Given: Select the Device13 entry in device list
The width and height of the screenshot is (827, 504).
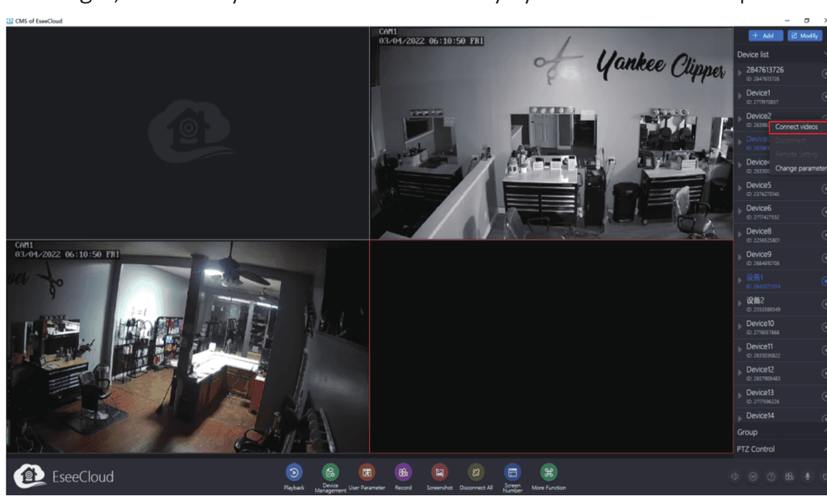Looking at the screenshot, I should (x=780, y=397).
